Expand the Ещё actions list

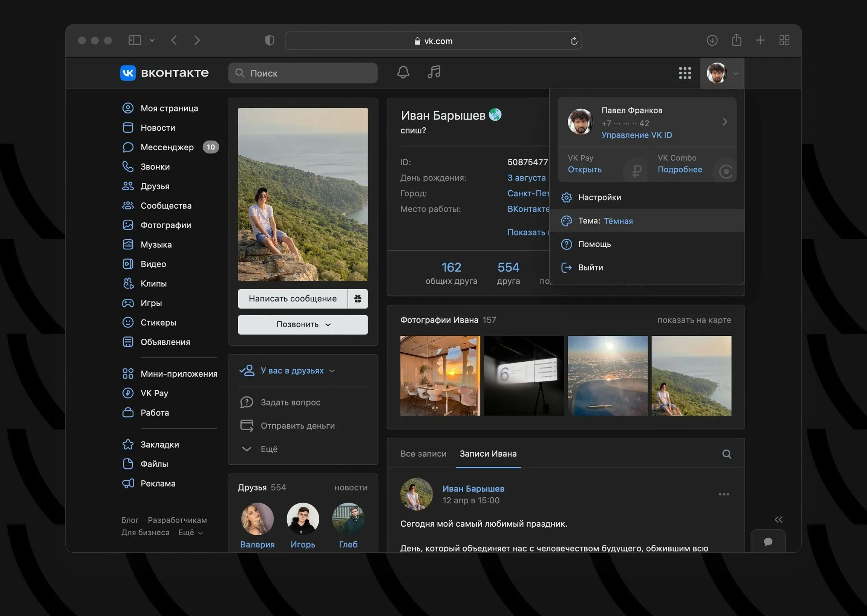[x=269, y=449]
